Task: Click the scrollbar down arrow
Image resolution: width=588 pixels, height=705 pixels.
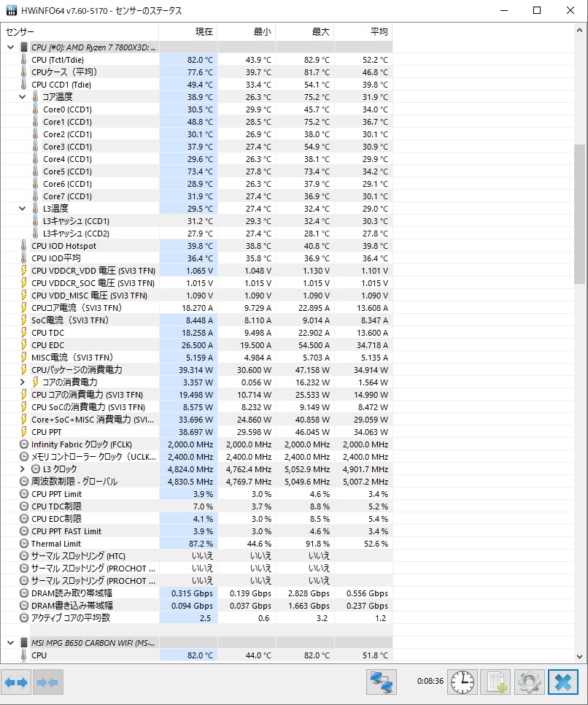Action: click(579, 656)
